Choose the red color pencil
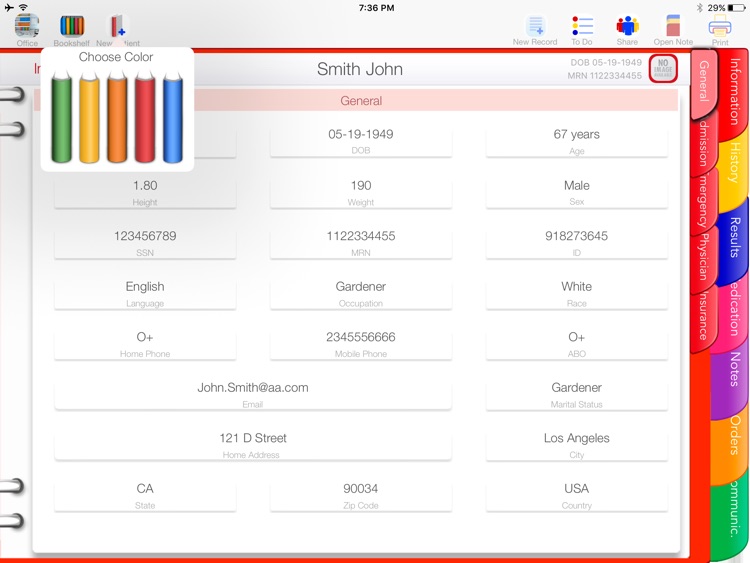This screenshot has width=750, height=563. click(x=145, y=117)
